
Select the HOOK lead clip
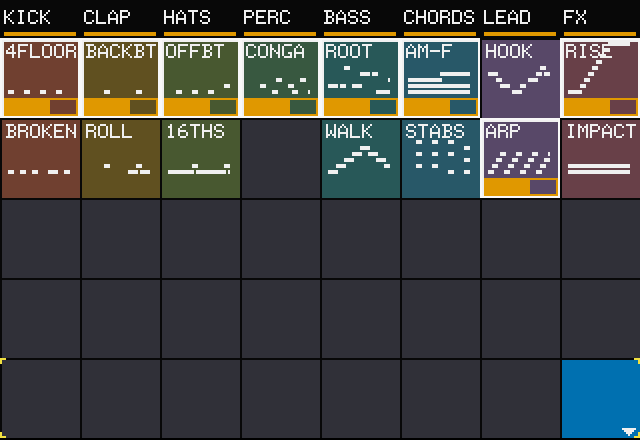point(520,78)
